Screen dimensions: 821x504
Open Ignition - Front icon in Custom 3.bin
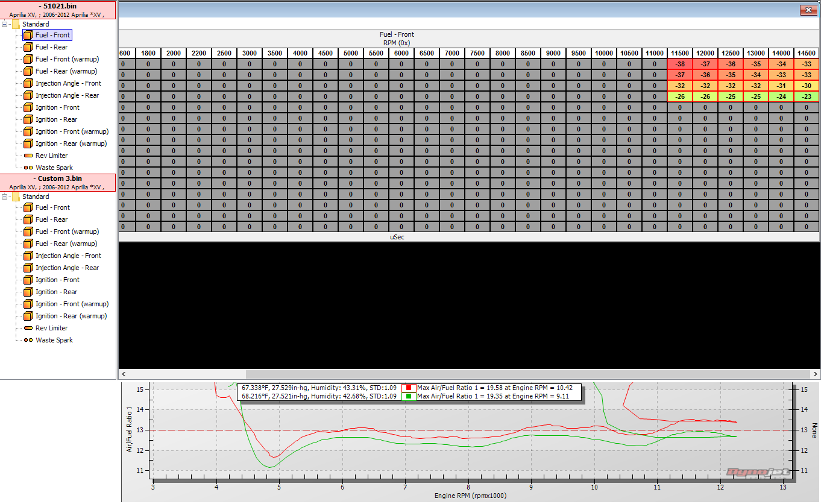point(28,280)
